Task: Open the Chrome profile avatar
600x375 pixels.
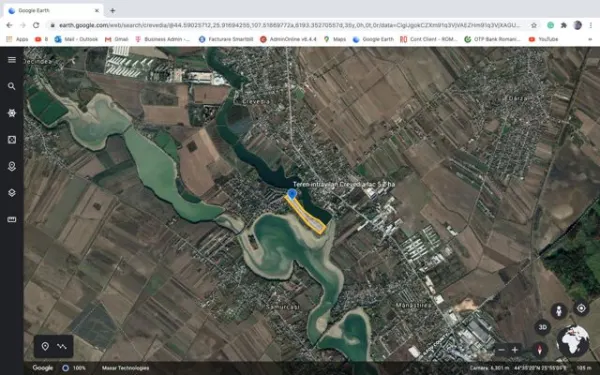Action: tap(577, 25)
